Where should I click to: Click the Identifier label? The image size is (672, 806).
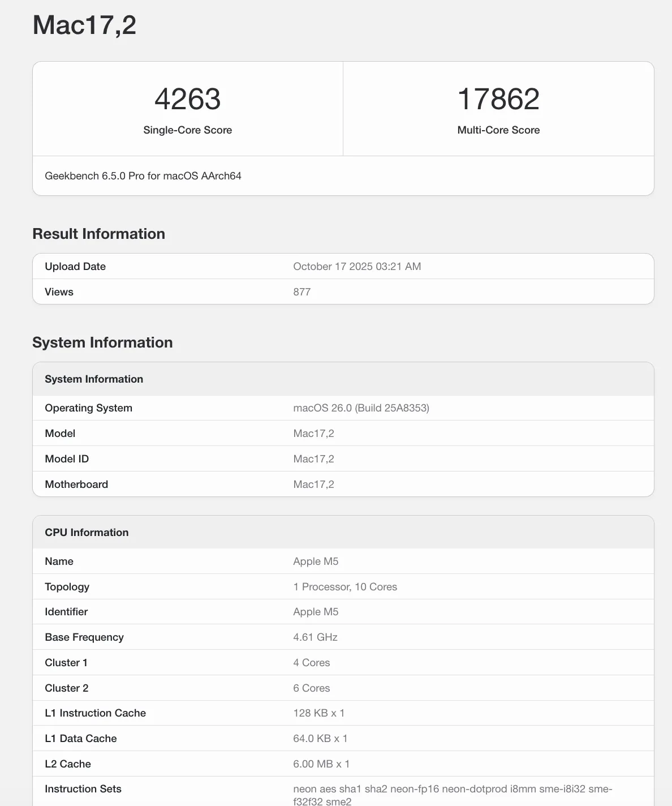pos(66,612)
